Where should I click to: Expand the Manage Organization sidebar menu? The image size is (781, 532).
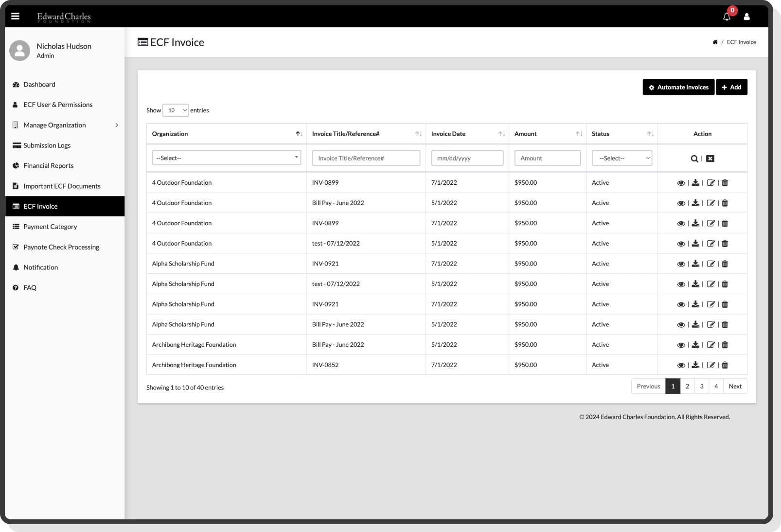54,125
